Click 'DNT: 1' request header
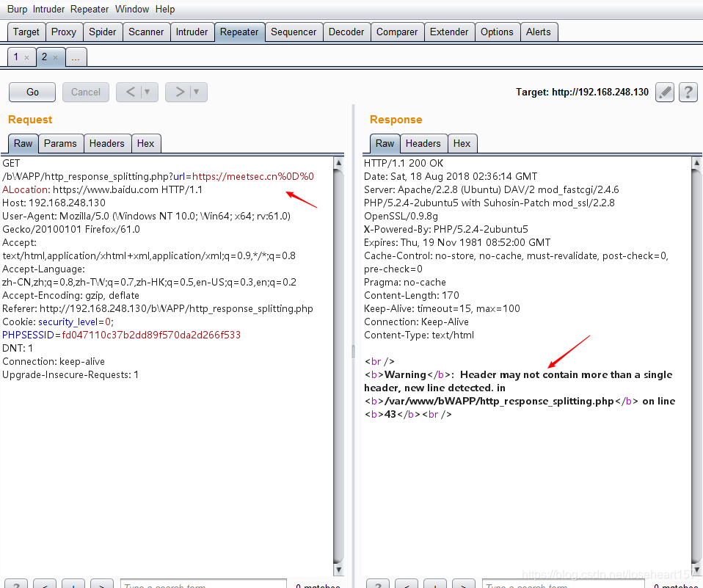This screenshot has width=703, height=588. 18,349
